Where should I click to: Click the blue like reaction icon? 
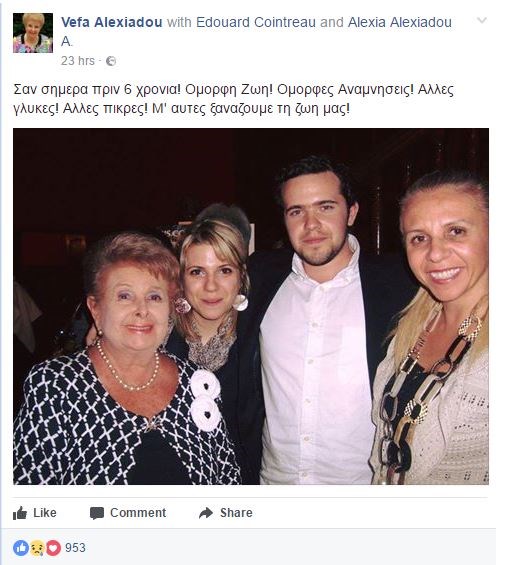pyautogui.click(x=21, y=548)
